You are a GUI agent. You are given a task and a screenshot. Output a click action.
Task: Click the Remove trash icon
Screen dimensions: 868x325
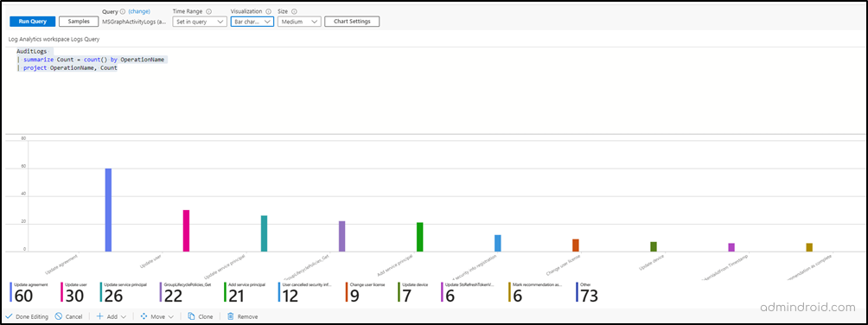[230, 316]
